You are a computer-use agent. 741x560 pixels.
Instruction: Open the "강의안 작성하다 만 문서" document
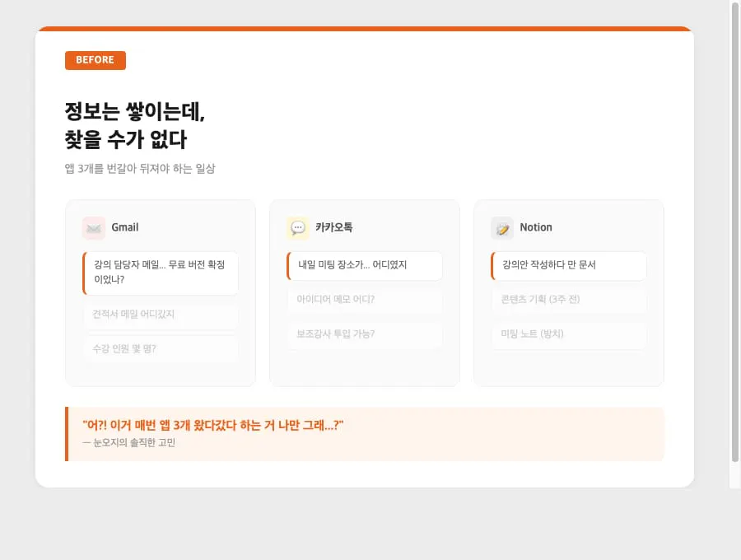pos(568,265)
